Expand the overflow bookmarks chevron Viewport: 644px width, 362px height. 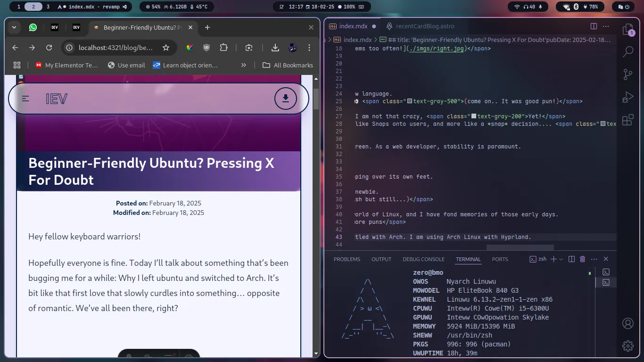(x=244, y=65)
